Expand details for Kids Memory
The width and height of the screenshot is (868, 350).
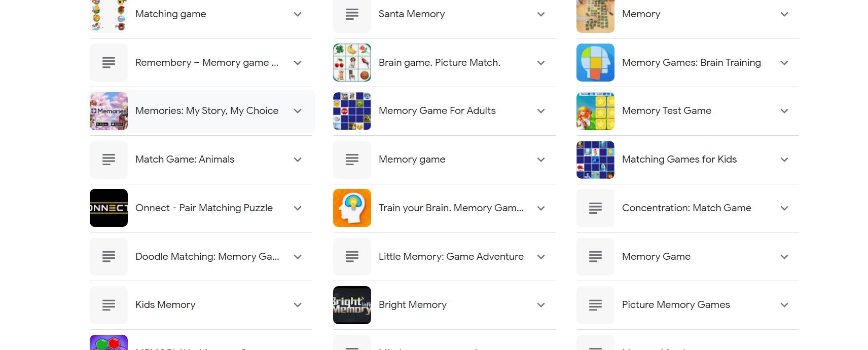point(298,305)
